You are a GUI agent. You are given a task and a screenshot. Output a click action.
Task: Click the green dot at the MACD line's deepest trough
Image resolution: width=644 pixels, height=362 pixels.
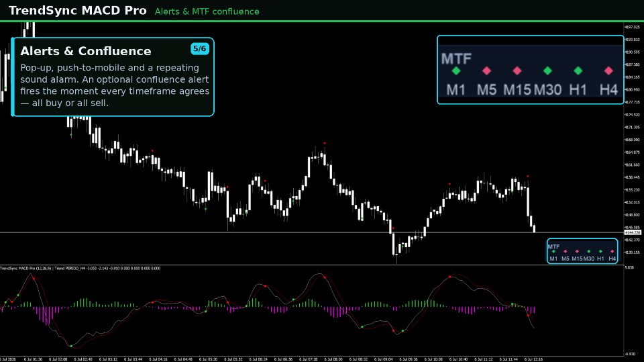pyautogui.click(x=71, y=346)
